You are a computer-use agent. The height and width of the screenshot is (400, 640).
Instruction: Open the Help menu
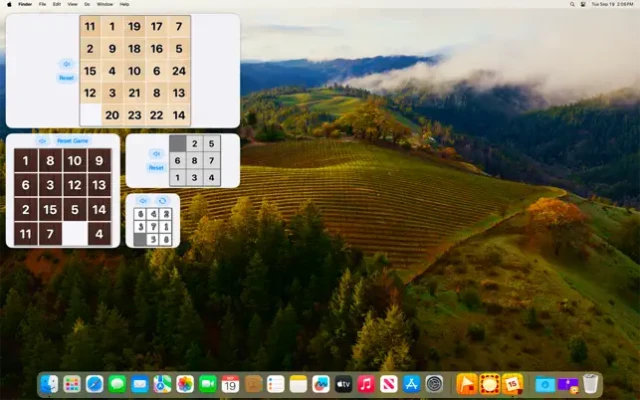[x=124, y=4]
